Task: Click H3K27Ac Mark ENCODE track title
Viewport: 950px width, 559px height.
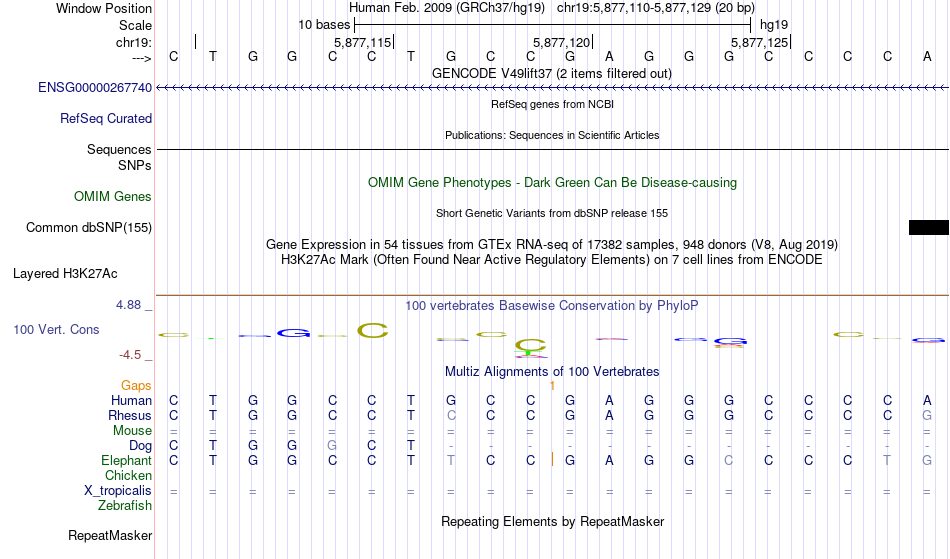Action: [552, 260]
